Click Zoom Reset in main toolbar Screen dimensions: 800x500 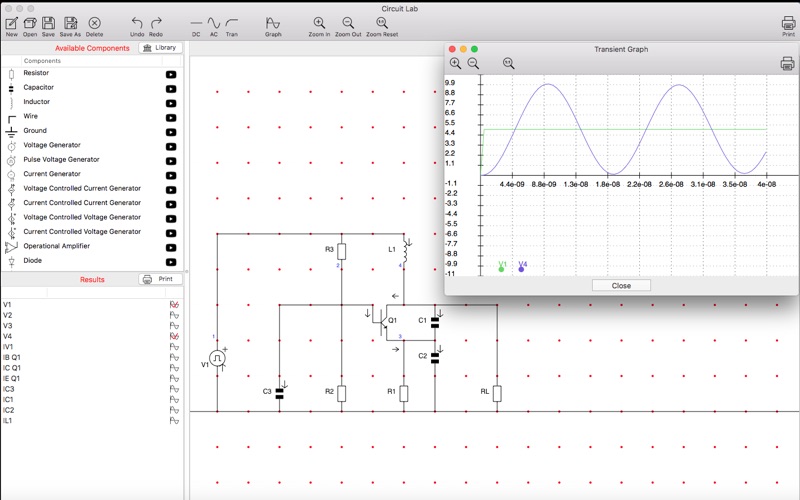381,23
